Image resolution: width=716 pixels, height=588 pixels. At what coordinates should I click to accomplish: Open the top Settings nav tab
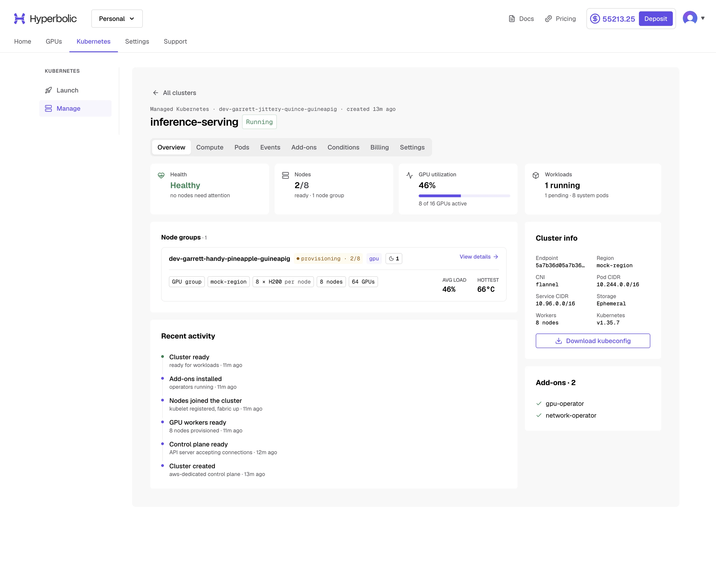click(x=137, y=41)
